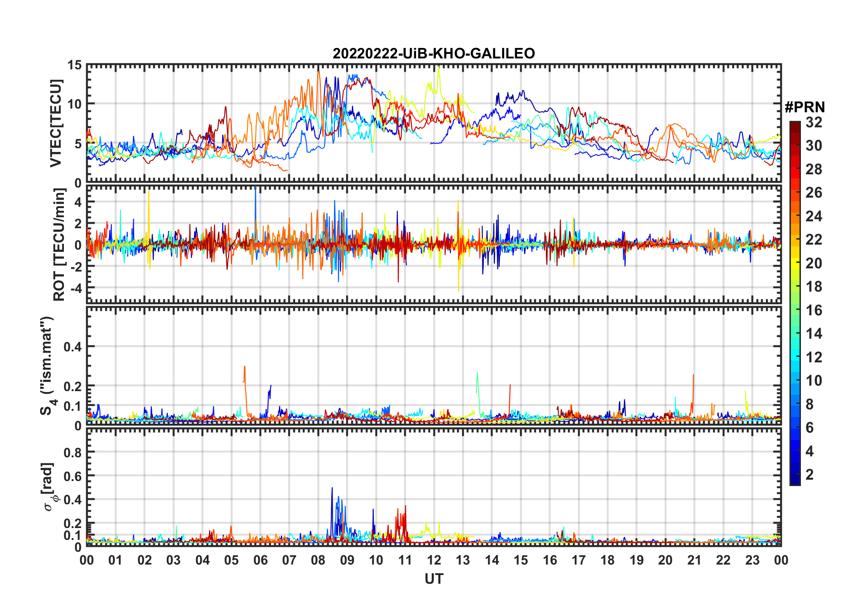The image size is (868, 607).
Task: Click the 06 hour tick label on x-axis
Action: click(260, 560)
